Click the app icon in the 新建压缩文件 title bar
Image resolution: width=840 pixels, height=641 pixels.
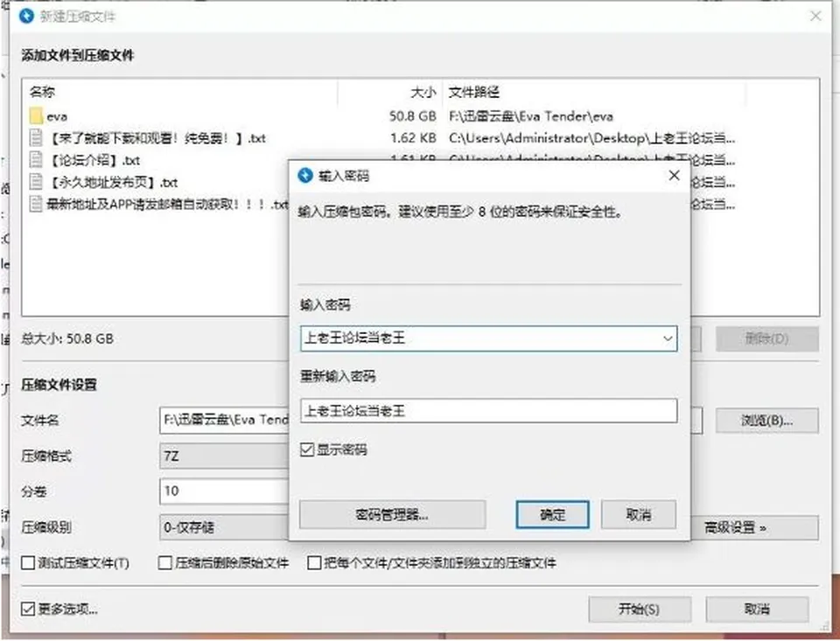click(26, 16)
